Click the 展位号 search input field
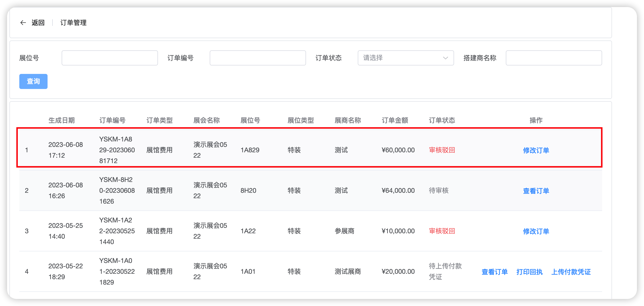 pos(110,58)
